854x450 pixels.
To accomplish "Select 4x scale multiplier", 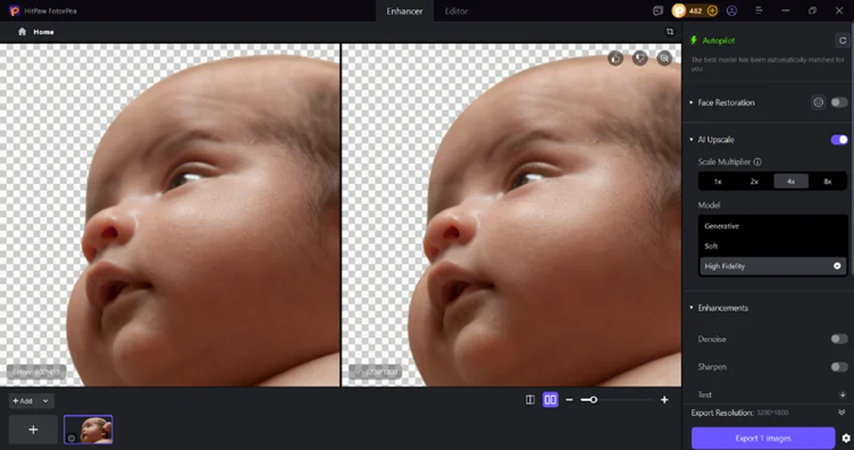I will 791,181.
